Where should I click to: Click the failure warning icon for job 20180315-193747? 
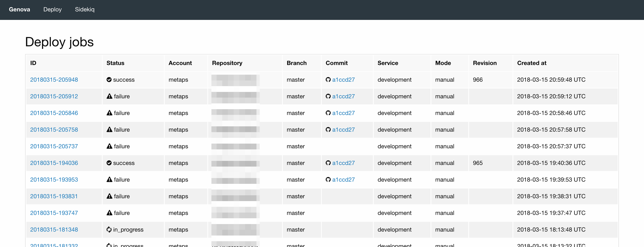[x=109, y=213]
